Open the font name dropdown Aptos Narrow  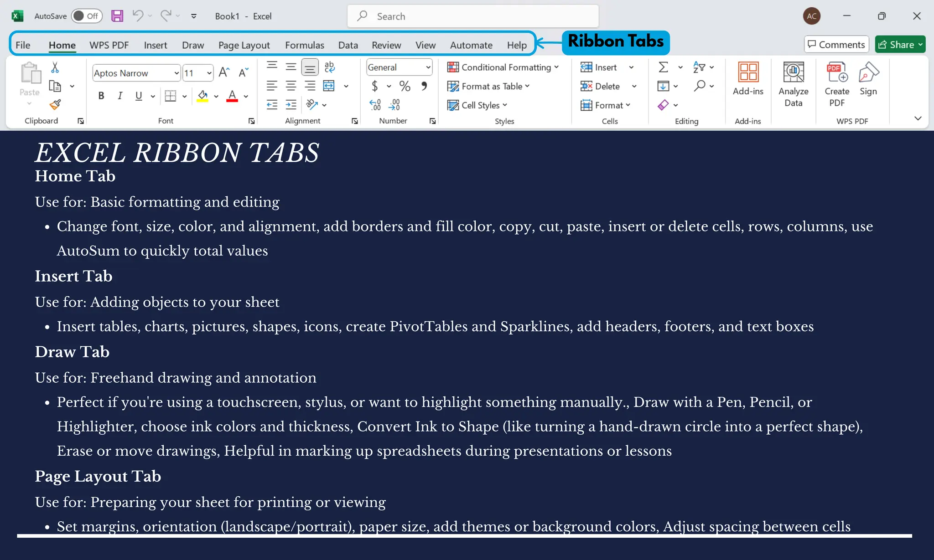point(176,73)
